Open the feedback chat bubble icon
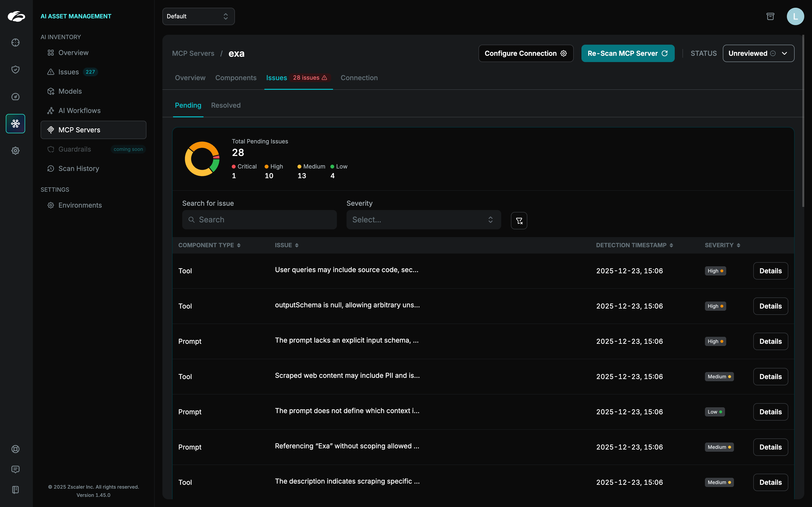 [15, 469]
